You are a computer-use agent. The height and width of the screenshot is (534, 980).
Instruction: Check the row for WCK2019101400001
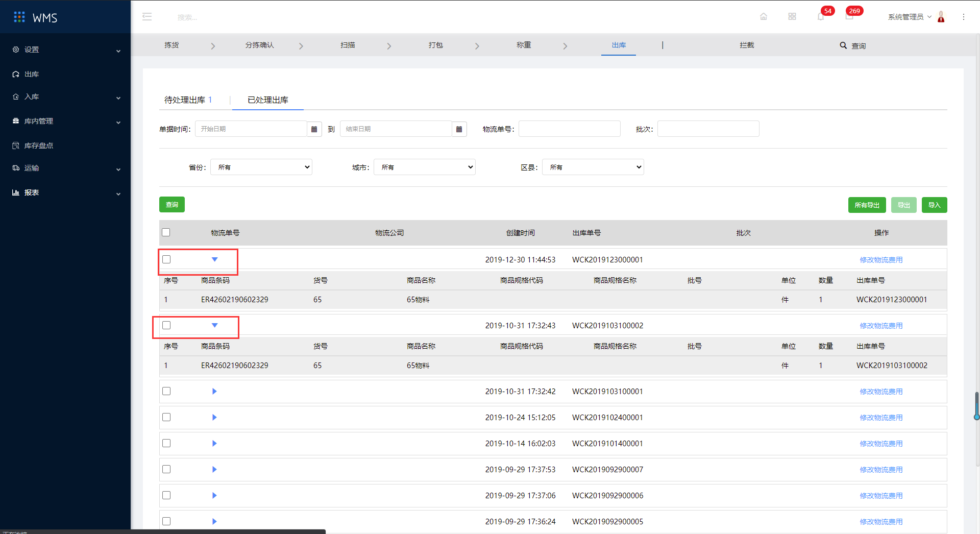pos(166,443)
